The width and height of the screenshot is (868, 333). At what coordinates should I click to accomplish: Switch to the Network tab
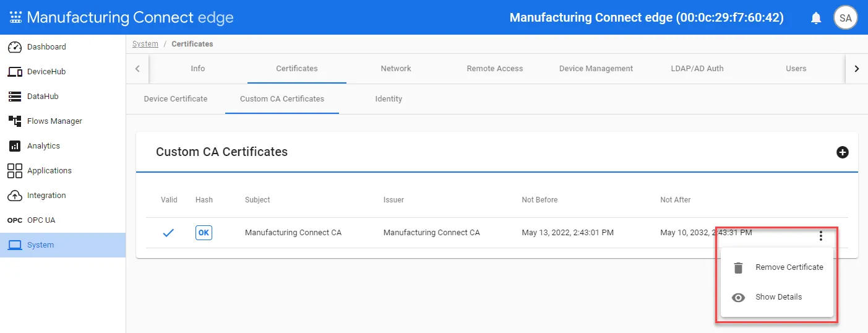pos(396,69)
